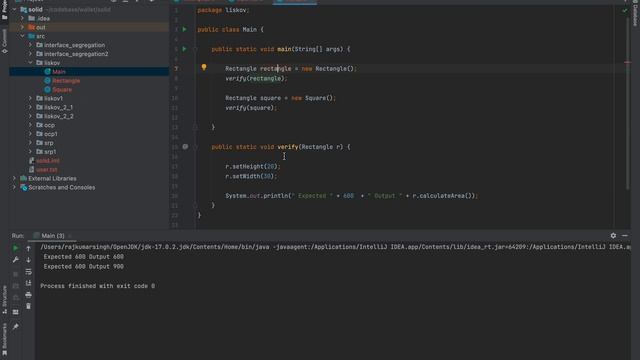The image size is (640, 360).
Task: Select solid.iml file in tree
Action: tap(48, 161)
